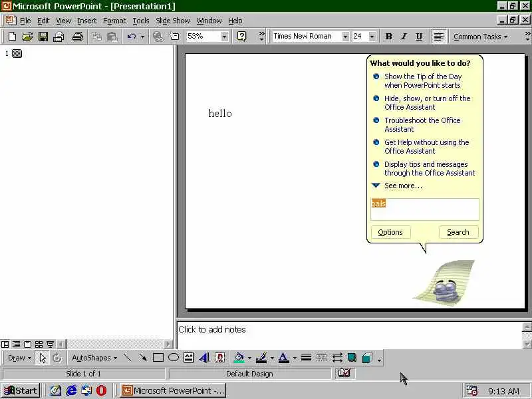Screen dimensions: 532x399
Task: Click the Free Rotate tool
Action: pyautogui.click(x=57, y=358)
